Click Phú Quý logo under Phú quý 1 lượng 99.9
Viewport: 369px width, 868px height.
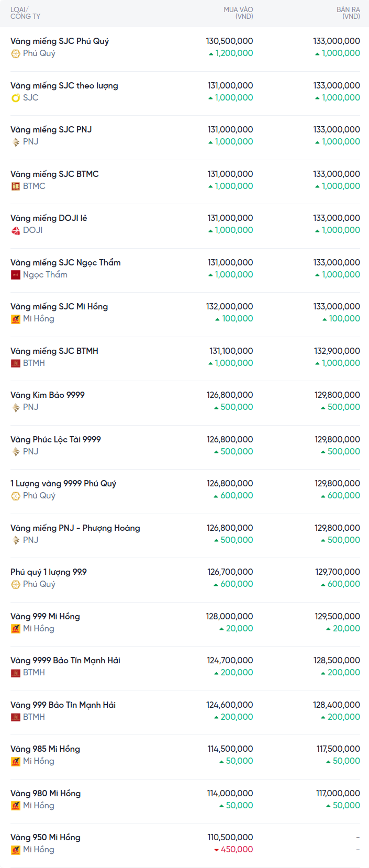click(16, 584)
